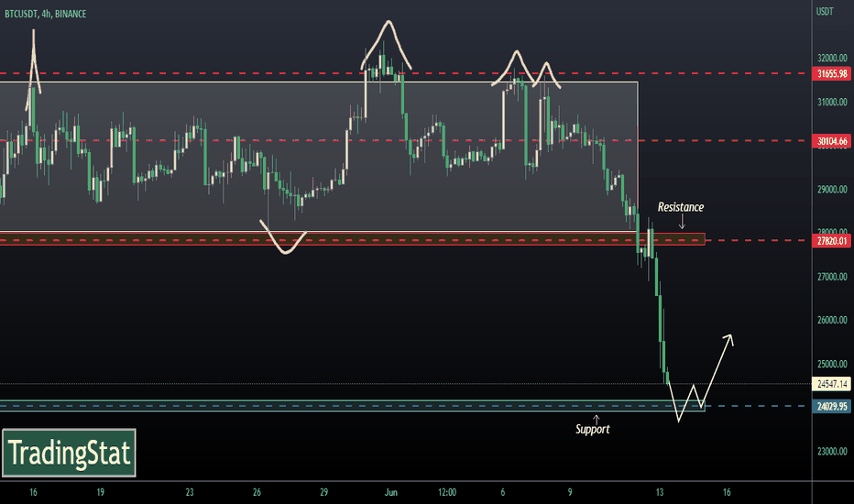Click the 23 date label on time axis

tap(190, 493)
